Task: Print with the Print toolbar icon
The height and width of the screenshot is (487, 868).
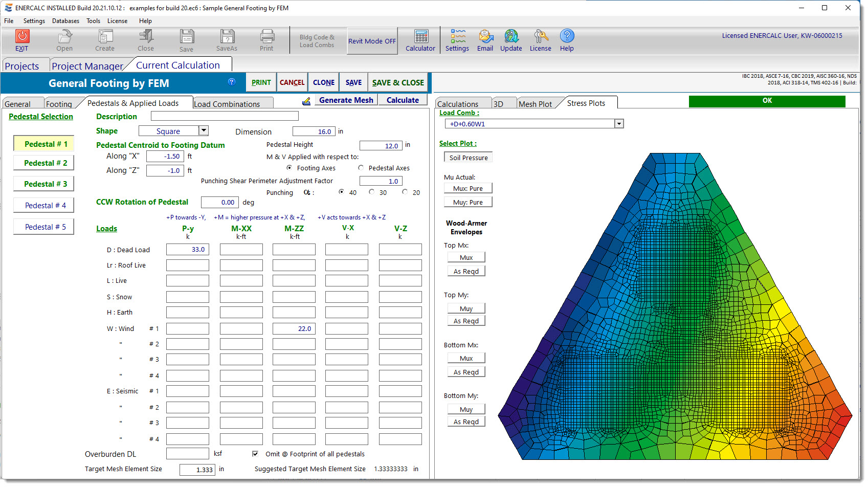Action: click(x=267, y=40)
